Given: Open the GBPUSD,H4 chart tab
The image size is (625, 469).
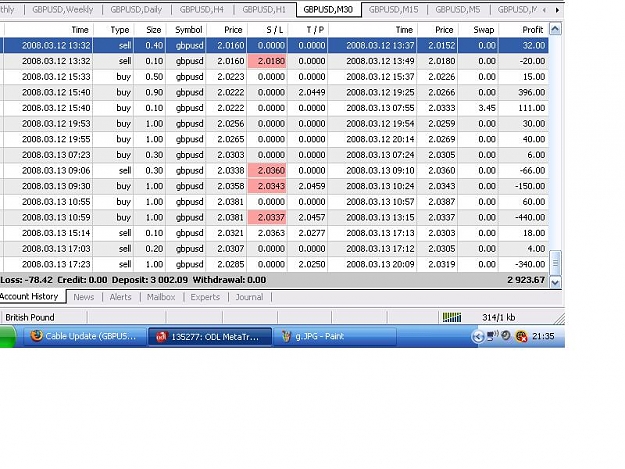Looking at the screenshot, I should 202,10.
